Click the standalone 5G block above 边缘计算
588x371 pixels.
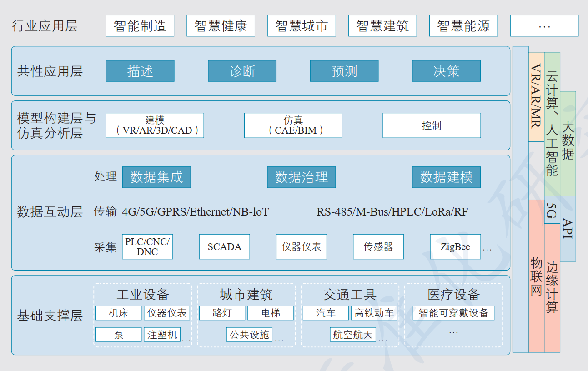pos(552,210)
